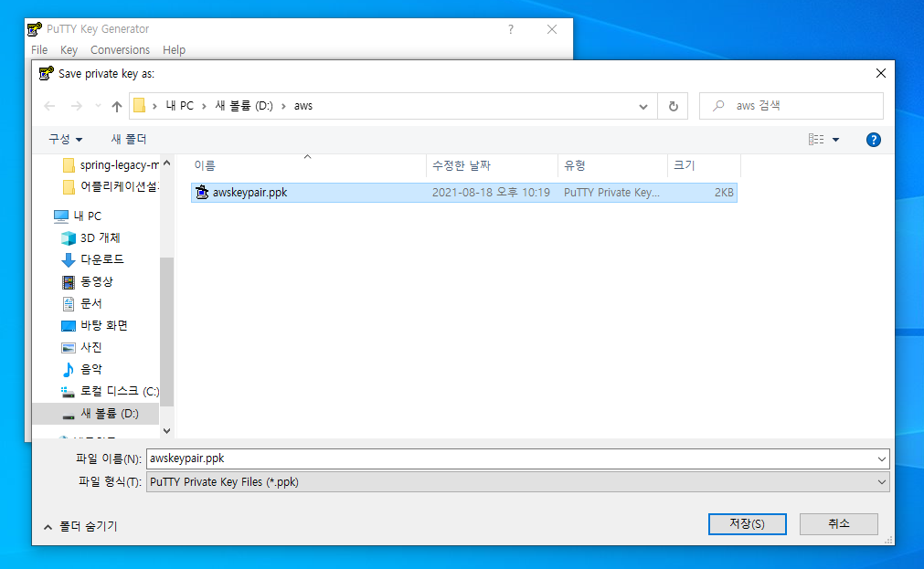Expand the file name dropdown arrow
Viewport: 924px width, 569px height.
tap(882, 458)
